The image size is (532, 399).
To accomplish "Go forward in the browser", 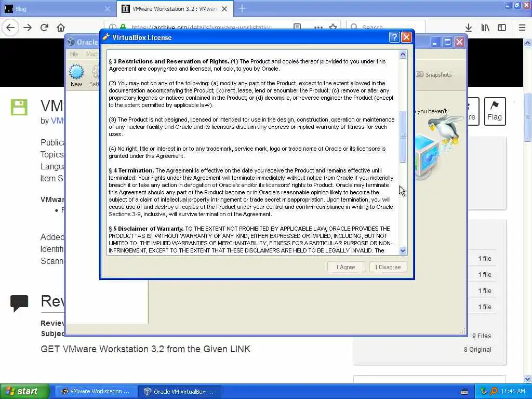I will coord(28,28).
